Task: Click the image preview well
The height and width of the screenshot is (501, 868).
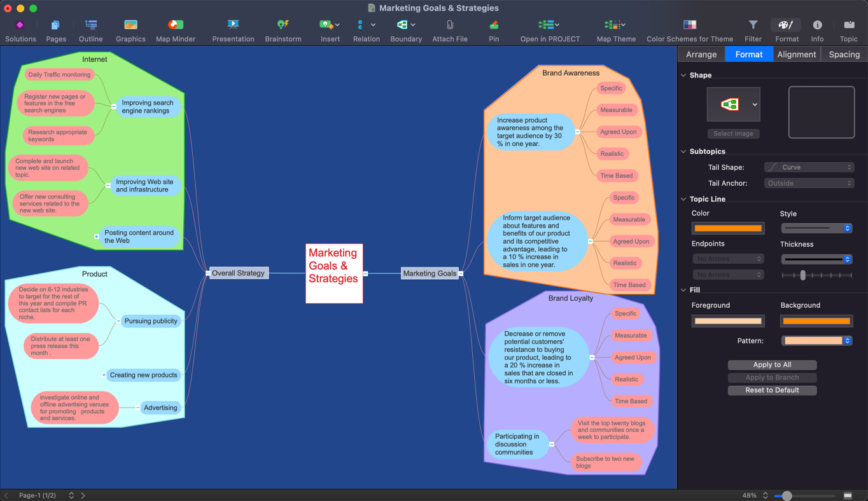Action: [822, 113]
